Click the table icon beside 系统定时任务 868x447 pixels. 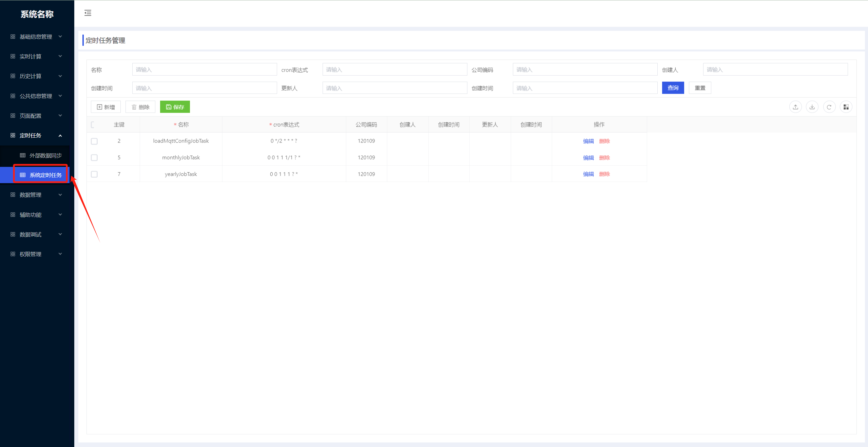[x=23, y=175]
